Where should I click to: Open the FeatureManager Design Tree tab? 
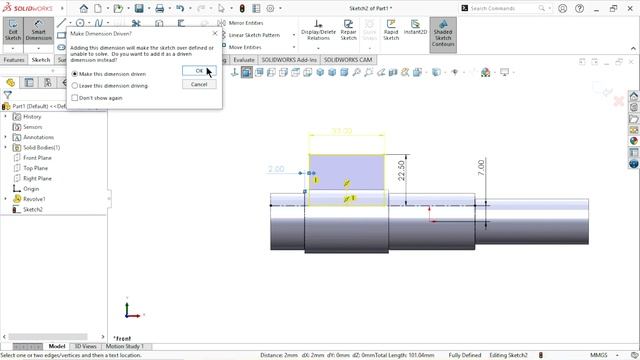pyautogui.click(x=11, y=83)
